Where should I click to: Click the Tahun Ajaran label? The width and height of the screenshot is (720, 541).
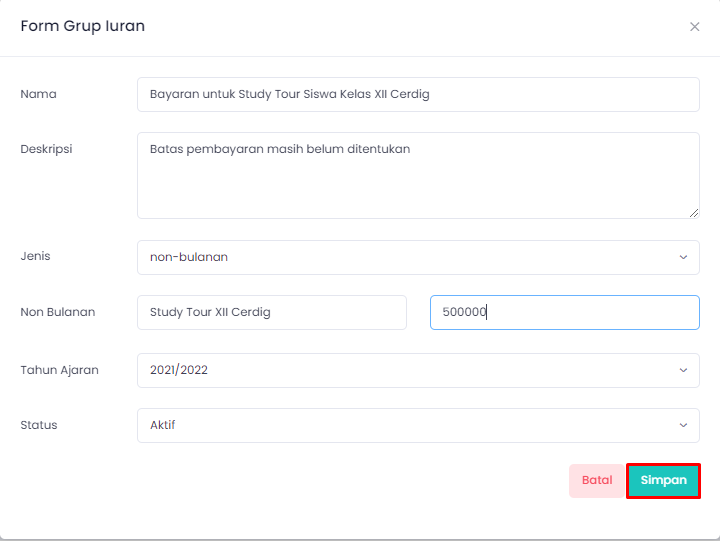coord(60,370)
